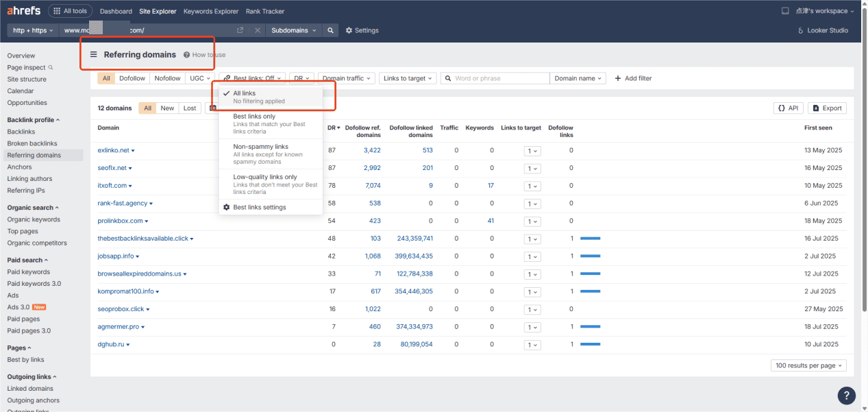Open Looker Studio integration
This screenshot has width=868, height=412.
tap(823, 30)
